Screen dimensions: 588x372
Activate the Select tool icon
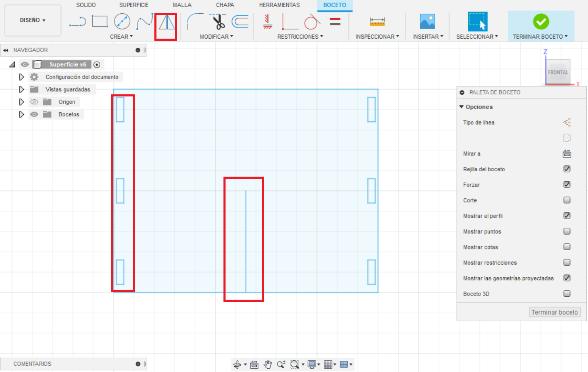(x=477, y=21)
